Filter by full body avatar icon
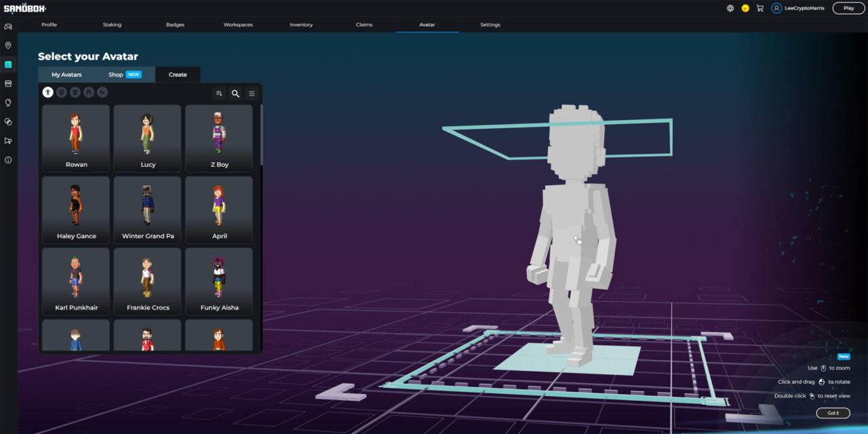The image size is (868, 434). pos(47,92)
